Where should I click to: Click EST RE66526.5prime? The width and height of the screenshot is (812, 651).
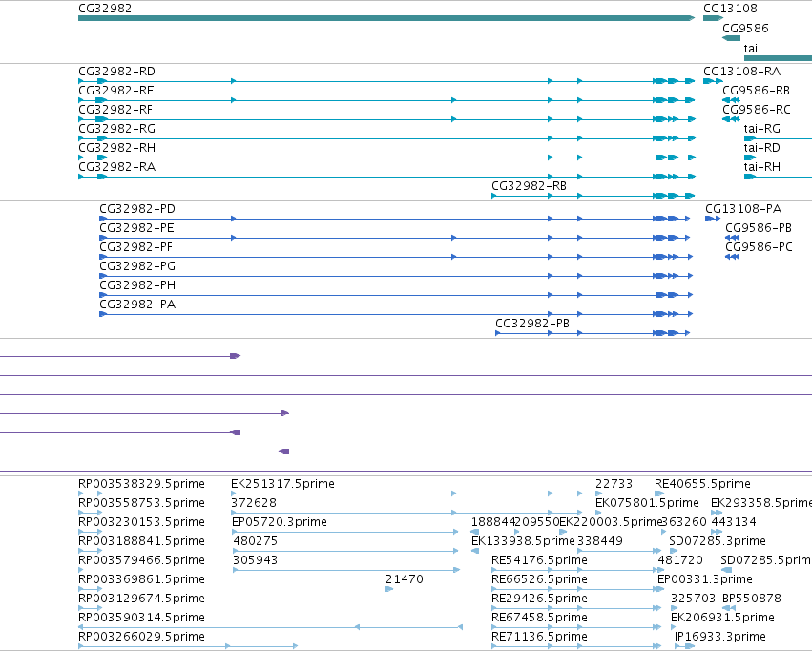coord(577,589)
